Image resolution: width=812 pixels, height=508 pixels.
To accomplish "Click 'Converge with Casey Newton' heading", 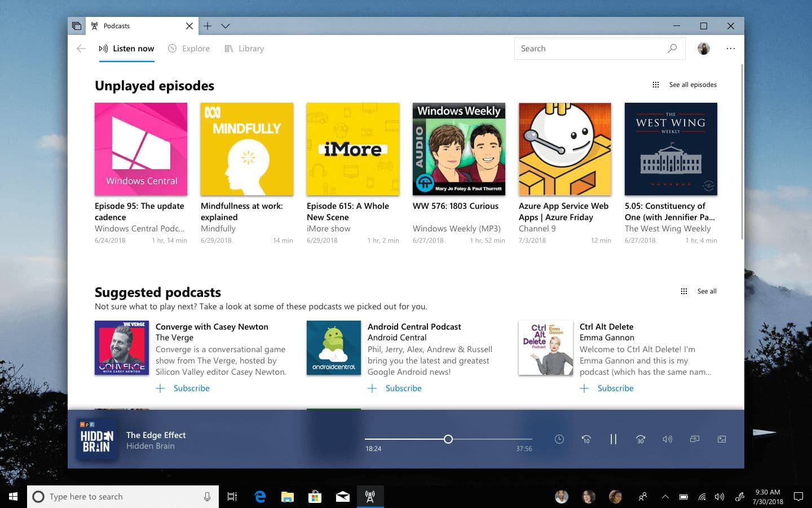I will [212, 327].
